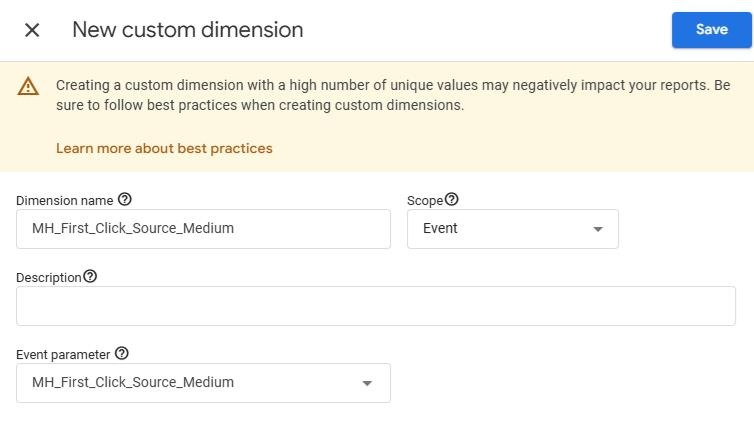Click the Save button
The width and height of the screenshot is (754, 424).
point(711,30)
